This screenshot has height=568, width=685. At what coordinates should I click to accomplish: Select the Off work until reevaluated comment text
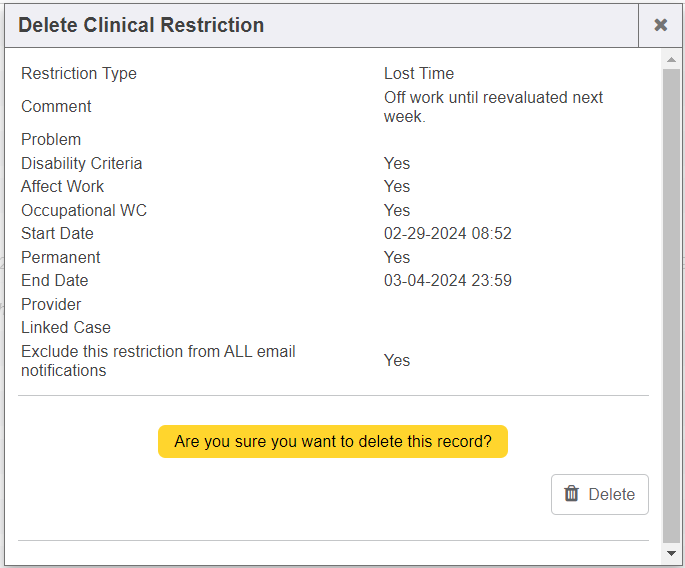493,107
